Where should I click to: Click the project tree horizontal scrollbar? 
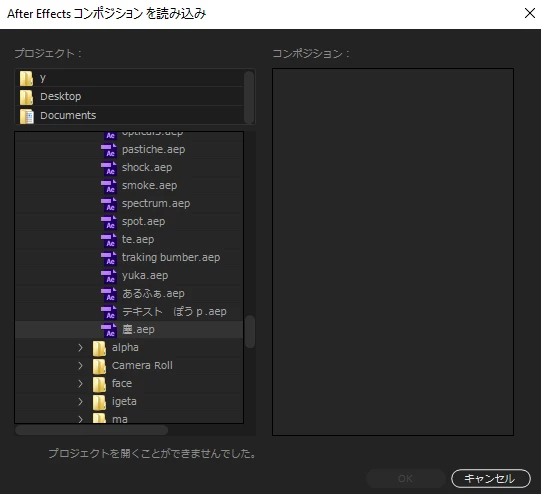(91, 430)
